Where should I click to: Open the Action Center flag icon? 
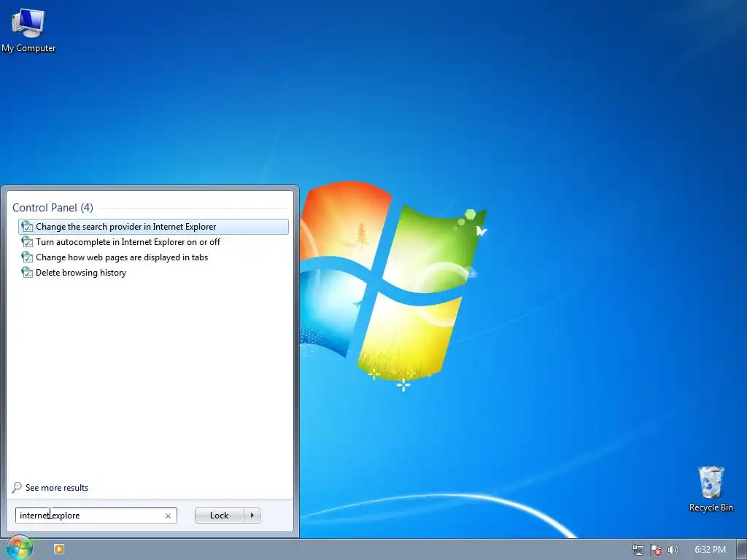[656, 550]
